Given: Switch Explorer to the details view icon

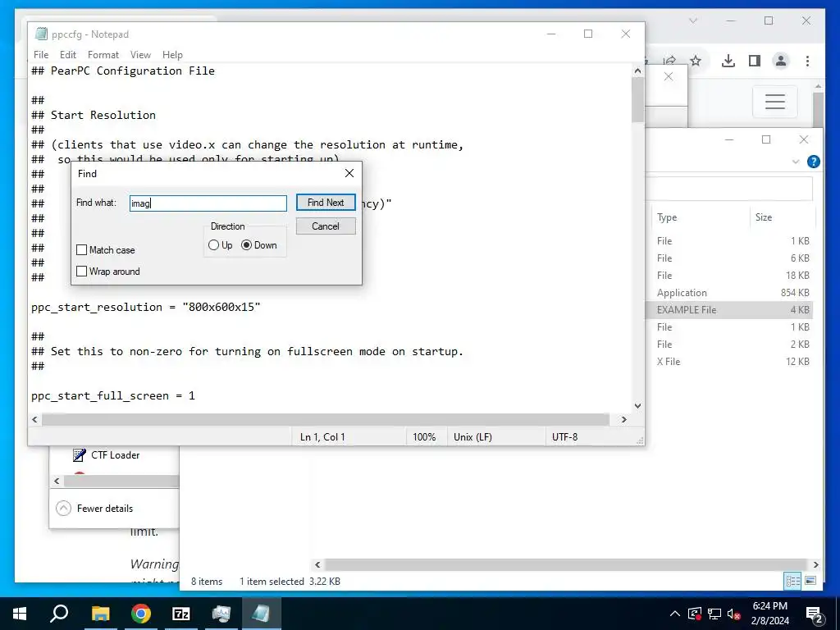Looking at the screenshot, I should click(793, 581).
